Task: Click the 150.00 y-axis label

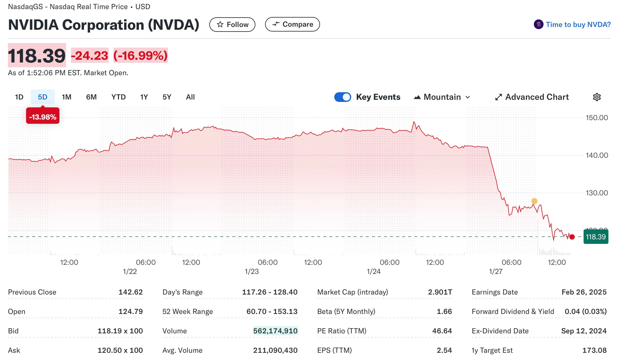Action: click(x=597, y=118)
